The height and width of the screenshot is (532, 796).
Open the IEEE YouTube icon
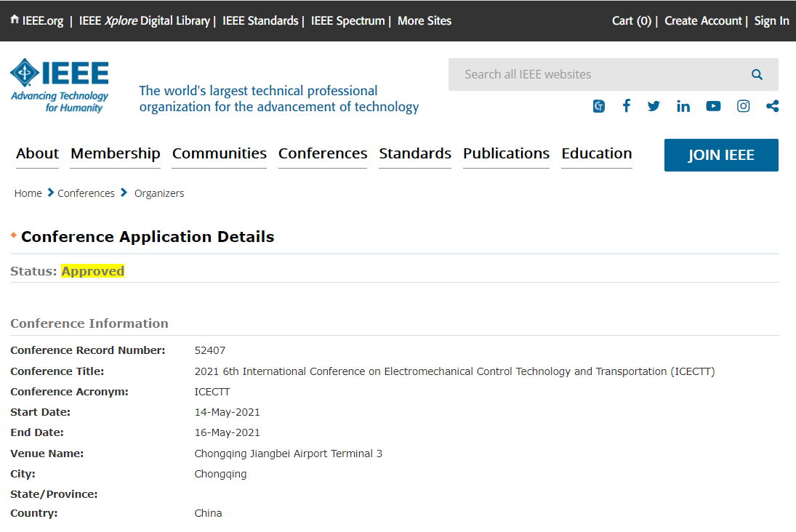point(713,106)
